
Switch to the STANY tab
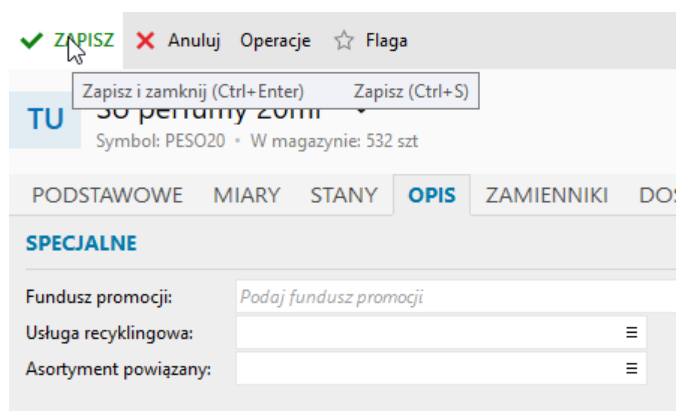[344, 195]
